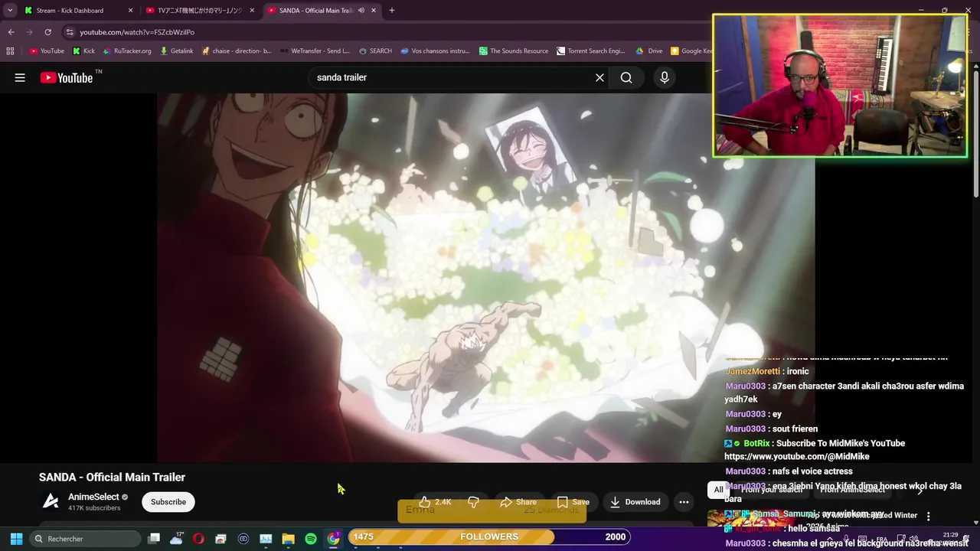Viewport: 980px width, 551px height.
Task: Click the followers goal progress bar
Action: coord(489,536)
